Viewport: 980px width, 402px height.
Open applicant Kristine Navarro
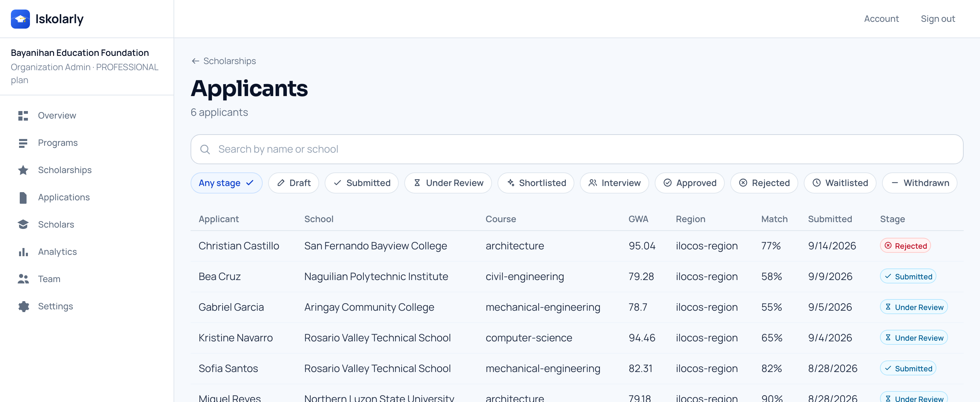pyautogui.click(x=235, y=338)
